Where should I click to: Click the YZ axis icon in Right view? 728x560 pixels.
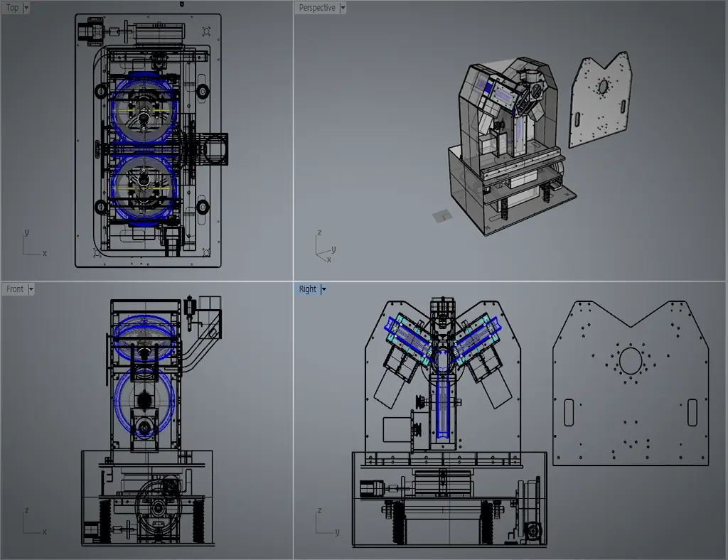pos(325,524)
